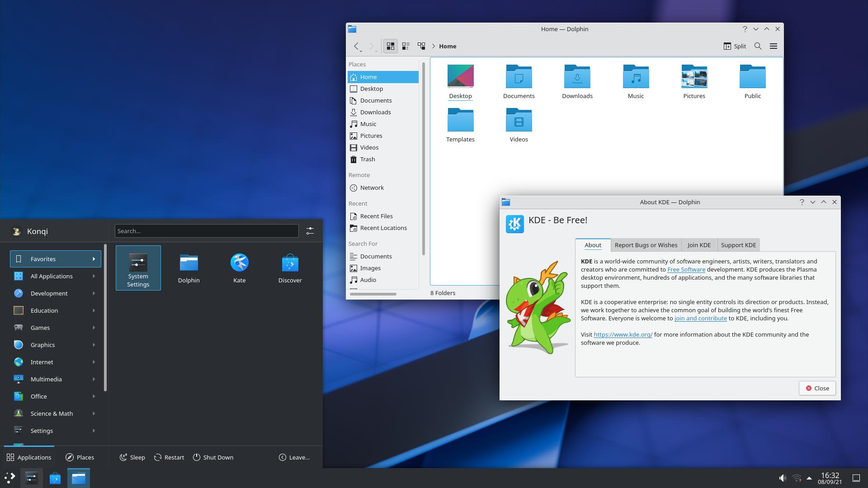This screenshot has width=868, height=488.
Task: Switch Dolphin to Compact view mode
Action: 406,46
